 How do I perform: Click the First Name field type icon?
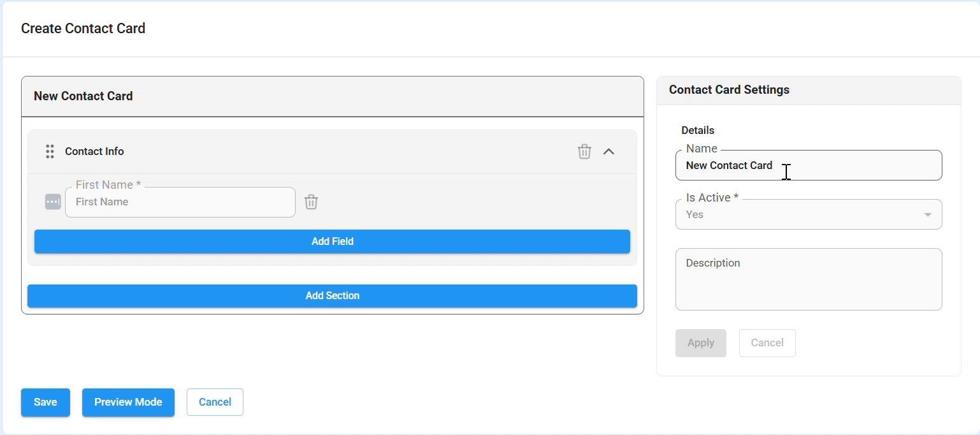point(53,202)
